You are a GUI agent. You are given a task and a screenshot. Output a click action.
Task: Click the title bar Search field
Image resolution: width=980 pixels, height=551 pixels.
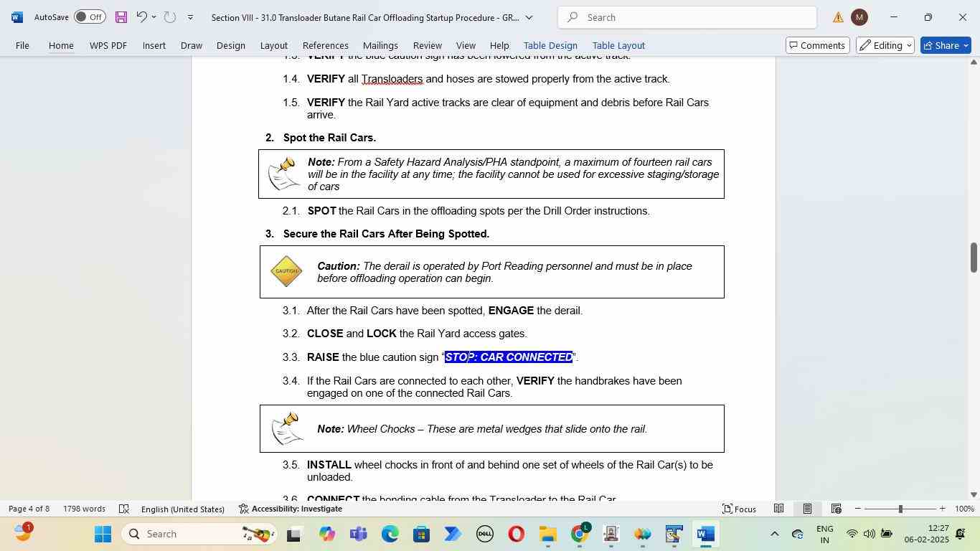(687, 17)
